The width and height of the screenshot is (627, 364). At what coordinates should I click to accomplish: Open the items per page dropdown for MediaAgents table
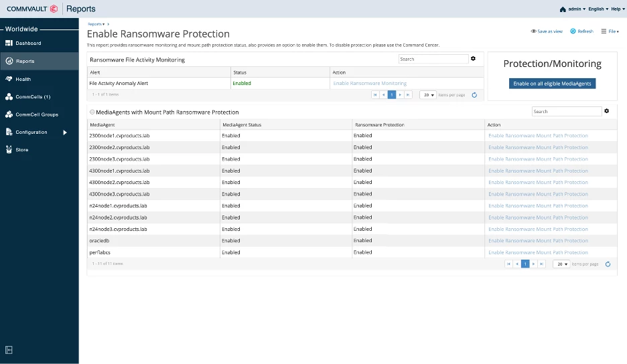561,264
